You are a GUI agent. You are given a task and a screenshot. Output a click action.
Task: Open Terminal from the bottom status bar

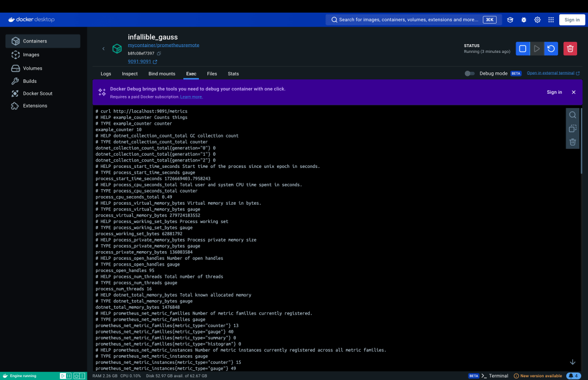click(x=495, y=376)
